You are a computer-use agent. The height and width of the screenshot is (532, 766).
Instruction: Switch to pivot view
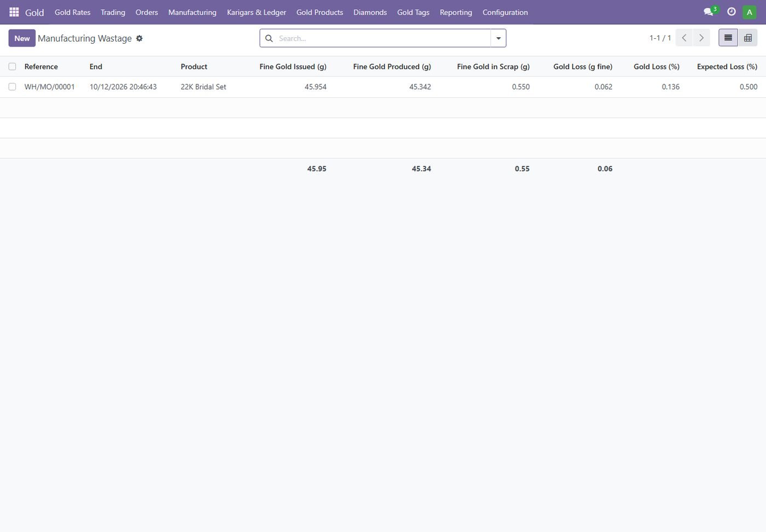click(x=748, y=38)
